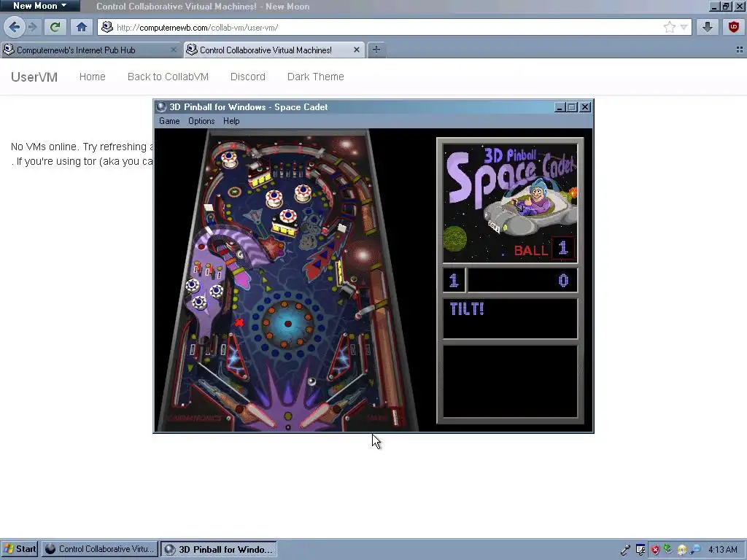The height and width of the screenshot is (560, 747).
Task: Open the New Moon application menu
Action: click(x=40, y=6)
